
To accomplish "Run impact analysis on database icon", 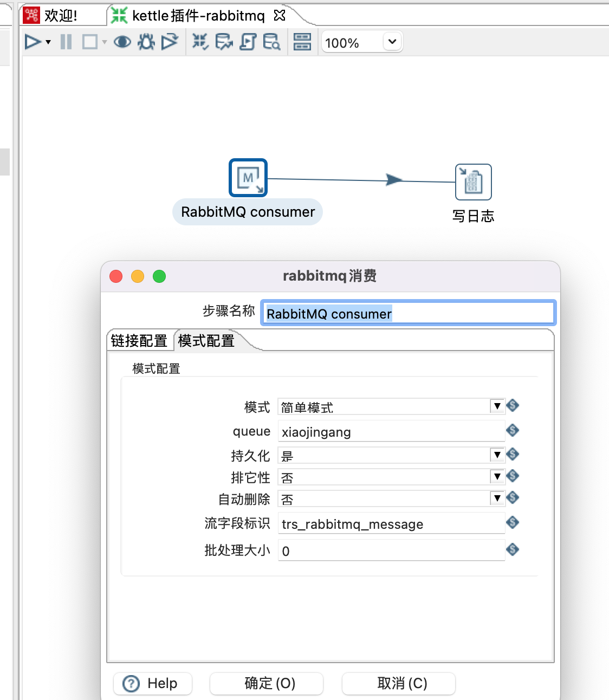I will tap(224, 42).
